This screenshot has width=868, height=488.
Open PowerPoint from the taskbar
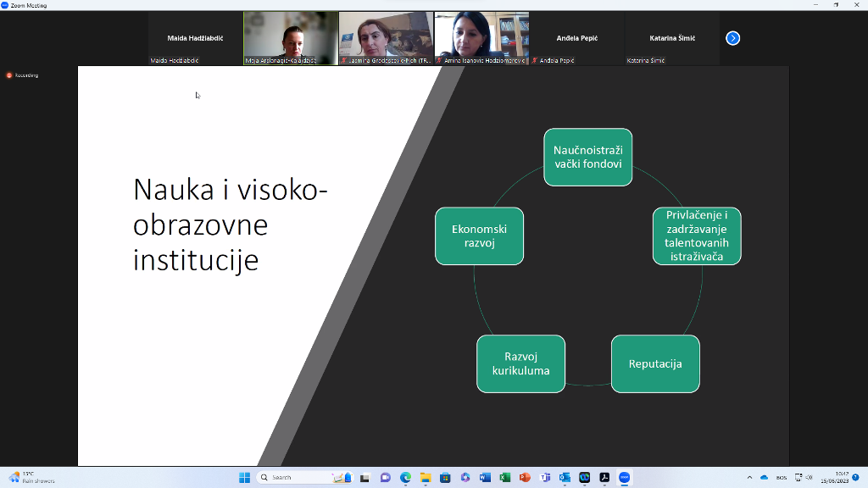tap(525, 478)
